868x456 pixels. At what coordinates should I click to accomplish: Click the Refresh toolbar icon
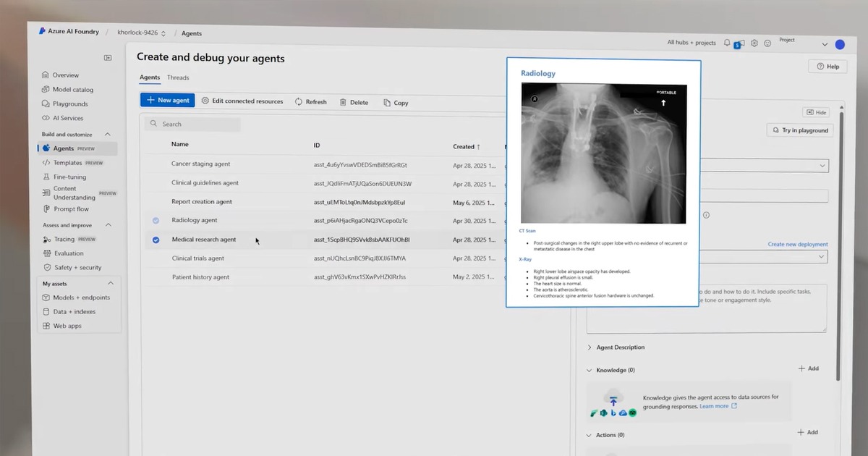(299, 102)
